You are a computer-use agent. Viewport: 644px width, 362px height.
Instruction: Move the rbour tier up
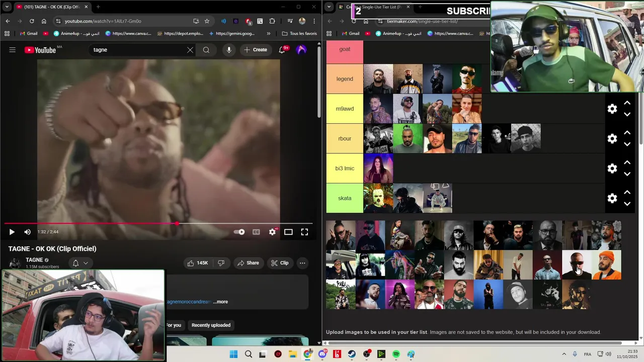pos(627,133)
